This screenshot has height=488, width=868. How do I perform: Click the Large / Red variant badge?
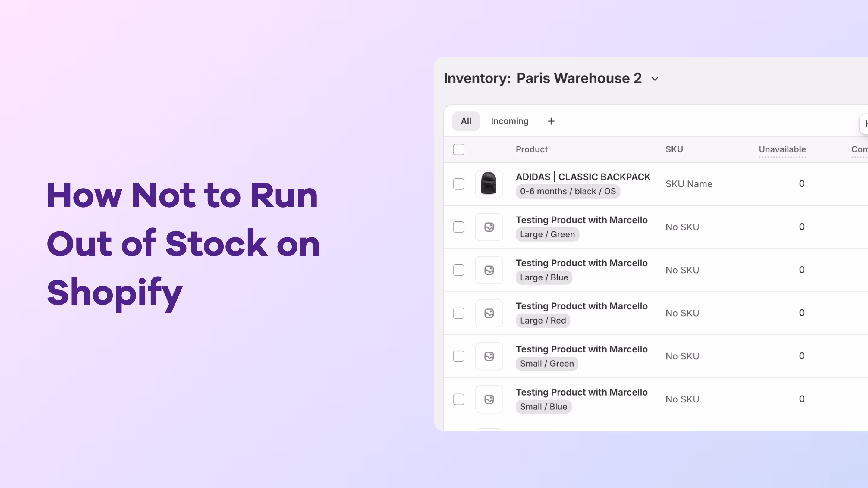click(542, 321)
